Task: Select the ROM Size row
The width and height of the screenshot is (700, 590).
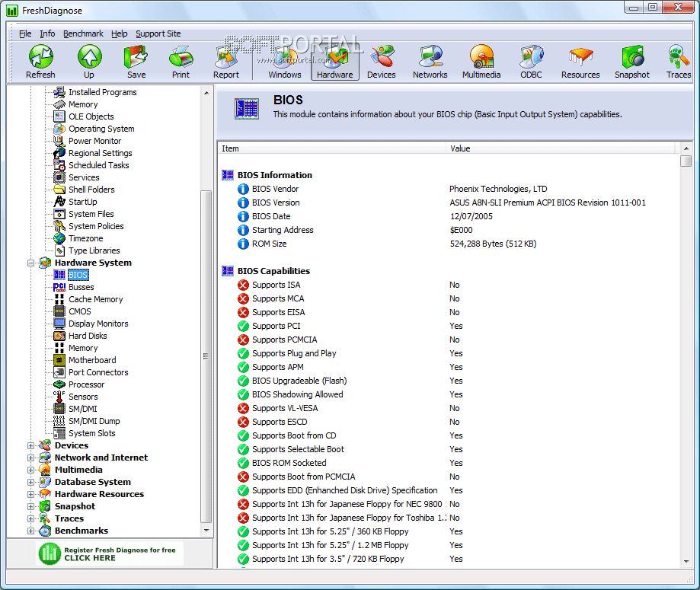Action: (449, 244)
